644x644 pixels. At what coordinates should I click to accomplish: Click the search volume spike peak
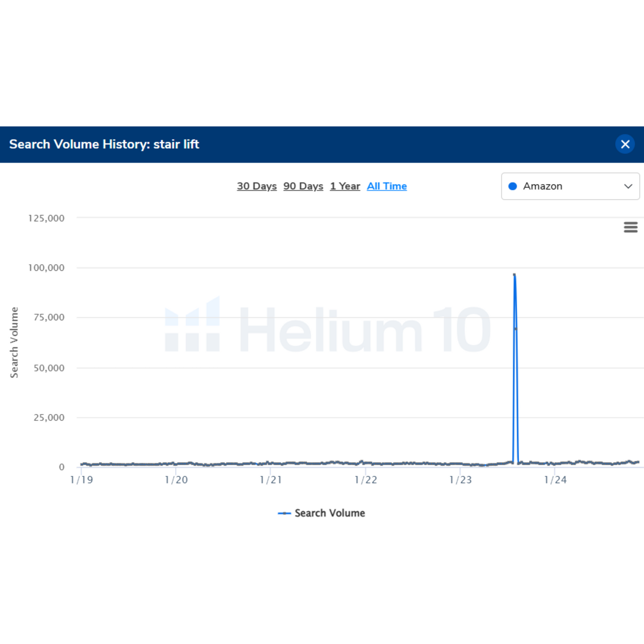point(514,275)
